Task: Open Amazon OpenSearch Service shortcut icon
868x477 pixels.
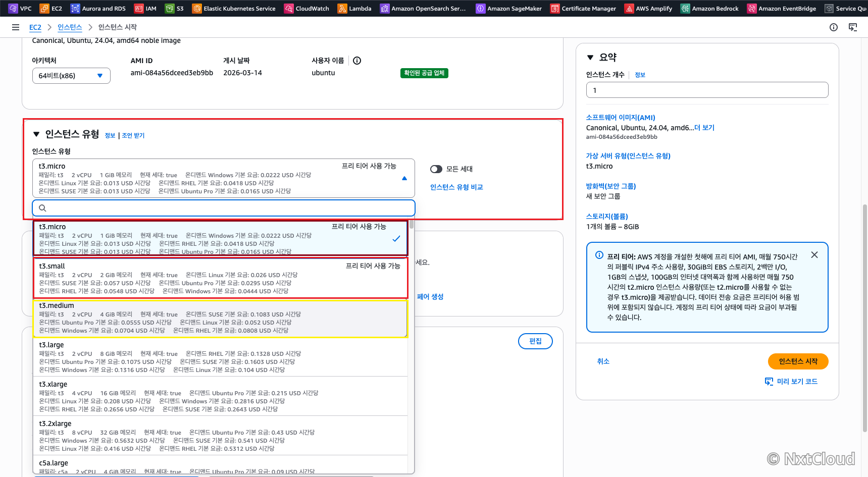Action: pos(385,9)
